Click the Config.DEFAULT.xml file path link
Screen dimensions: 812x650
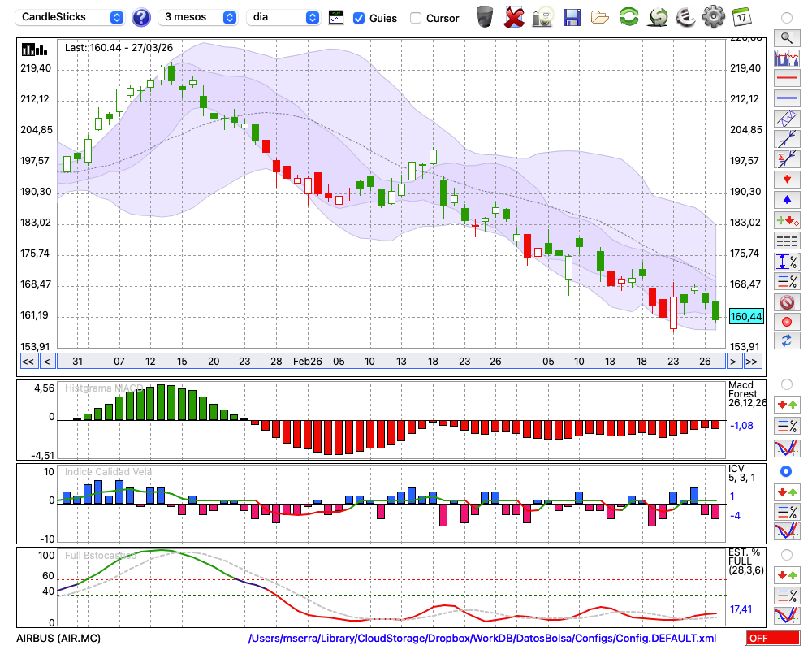coord(482,639)
